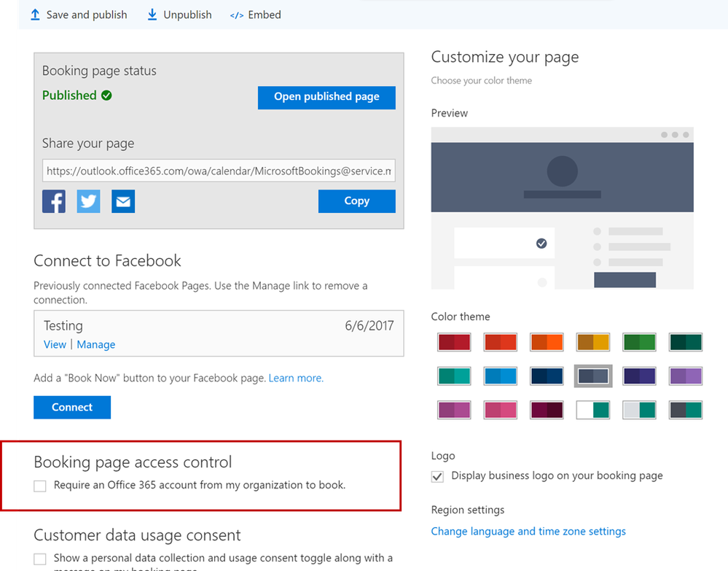Share booking page on Facebook

point(54,201)
